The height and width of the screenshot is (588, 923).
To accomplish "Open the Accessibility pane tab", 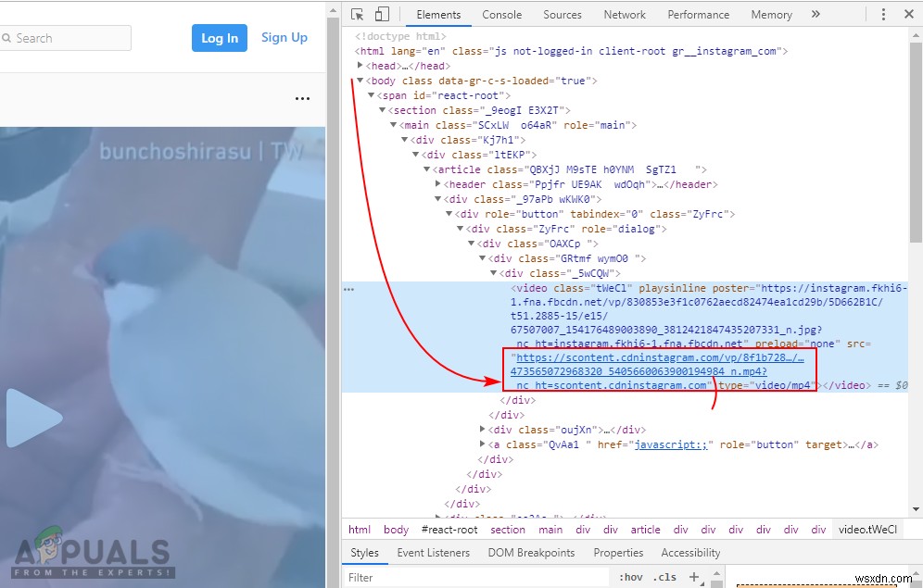I will tap(690, 553).
